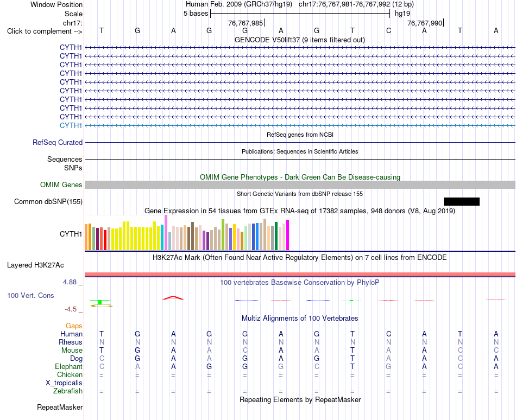
Task: Click the green PhyloP bar under first T
Action: [100, 302]
